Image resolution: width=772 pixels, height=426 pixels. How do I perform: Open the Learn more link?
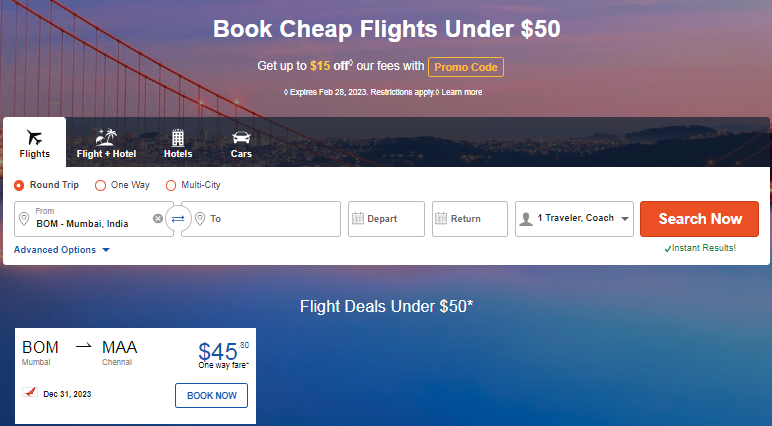(x=462, y=92)
